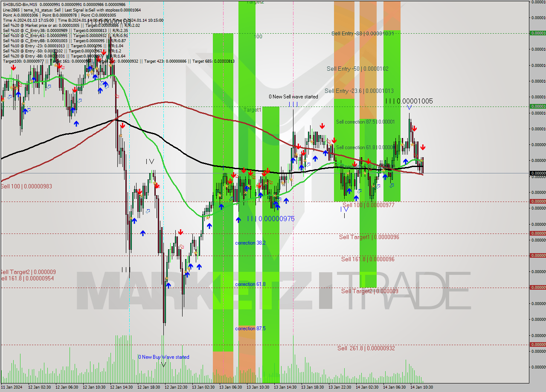The width and height of the screenshot is (546, 392).
Task: Click '0 New Buy Wave started' annotation
Action: tap(163, 357)
